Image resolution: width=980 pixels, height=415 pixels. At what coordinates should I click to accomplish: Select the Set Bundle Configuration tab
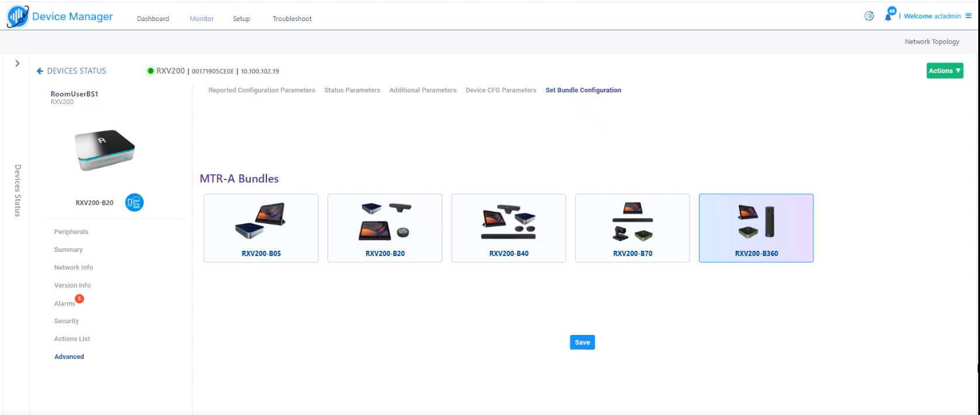[x=583, y=90]
